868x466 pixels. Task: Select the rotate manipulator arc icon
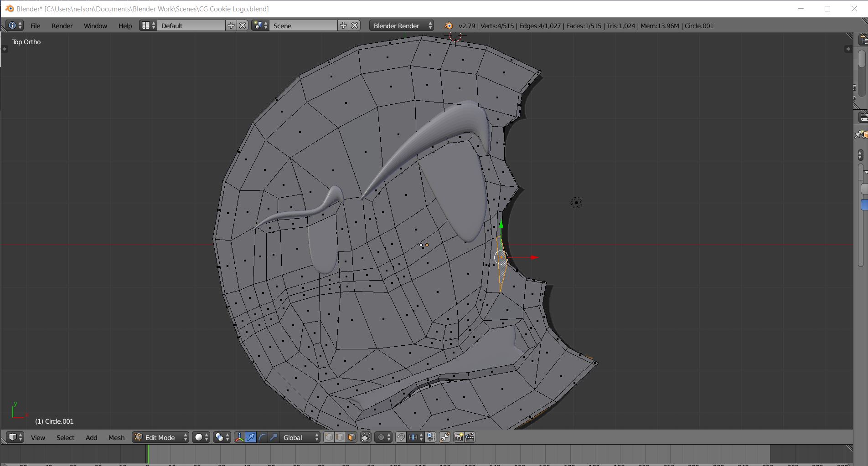tap(262, 437)
